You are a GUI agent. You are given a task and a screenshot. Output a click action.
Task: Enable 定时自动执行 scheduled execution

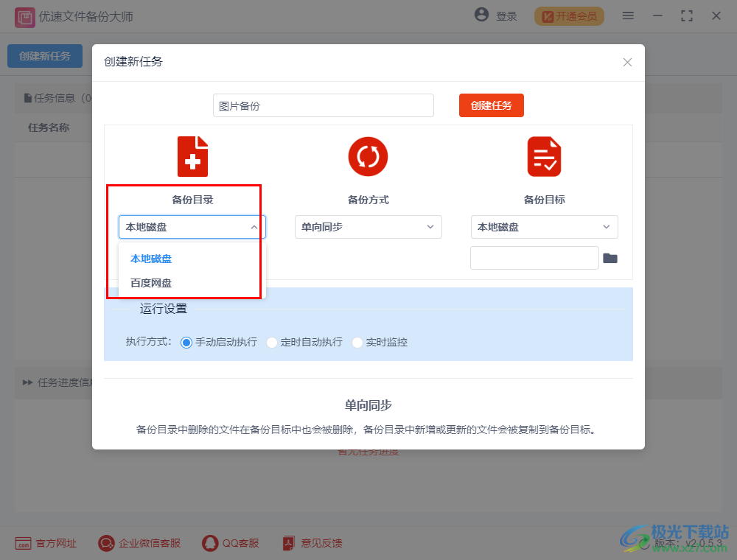[272, 342]
